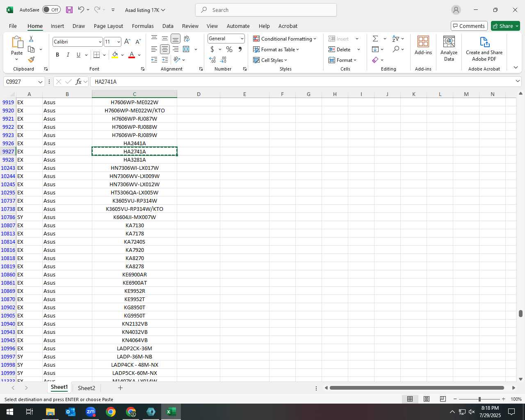Switch to the Data tab

click(168, 26)
